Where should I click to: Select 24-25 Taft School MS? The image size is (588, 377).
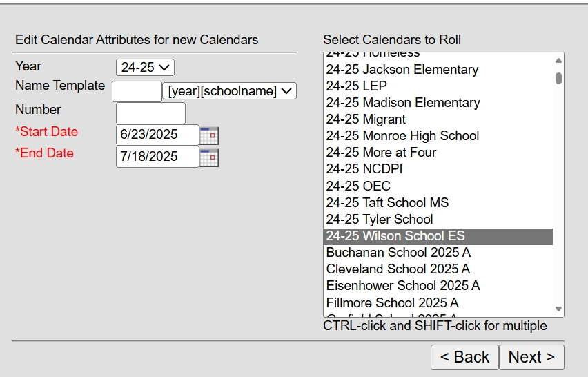tap(387, 202)
